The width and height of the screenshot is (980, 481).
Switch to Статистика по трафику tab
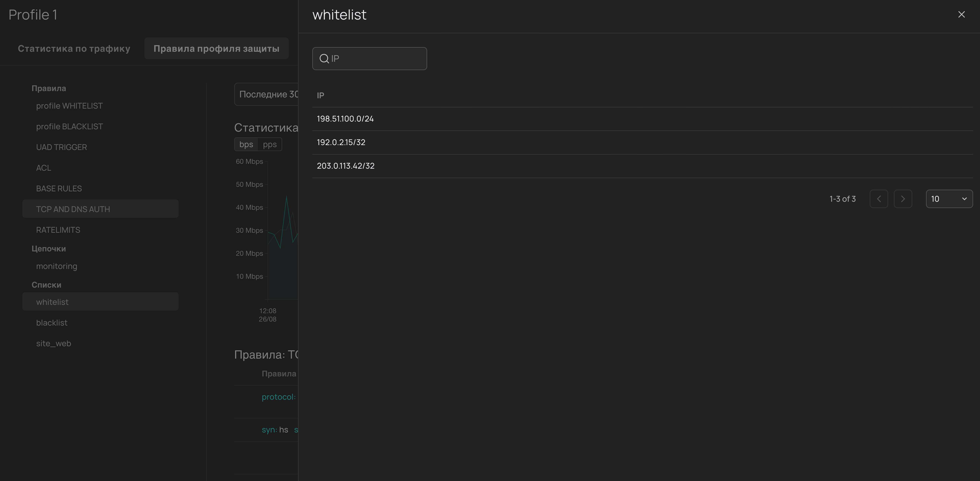pos(74,48)
